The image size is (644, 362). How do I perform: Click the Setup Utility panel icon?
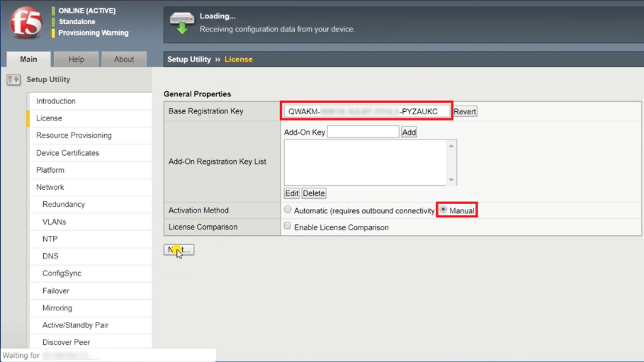click(x=13, y=79)
